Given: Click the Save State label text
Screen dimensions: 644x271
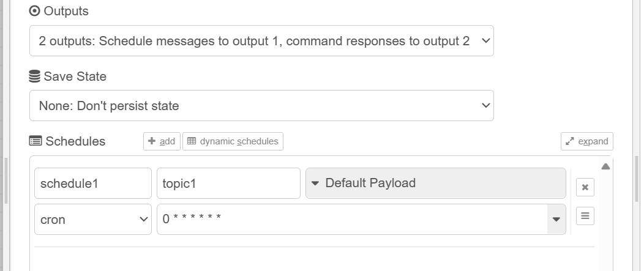Looking at the screenshot, I should pyautogui.click(x=75, y=77).
